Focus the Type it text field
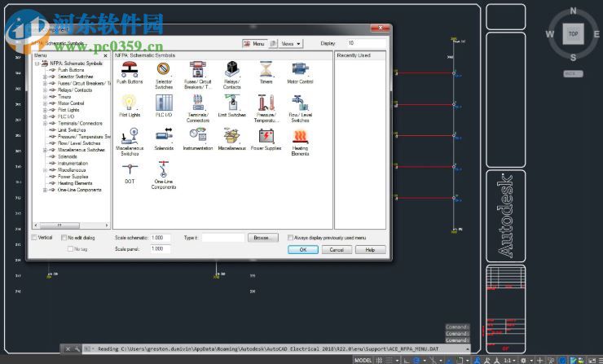 (223, 238)
